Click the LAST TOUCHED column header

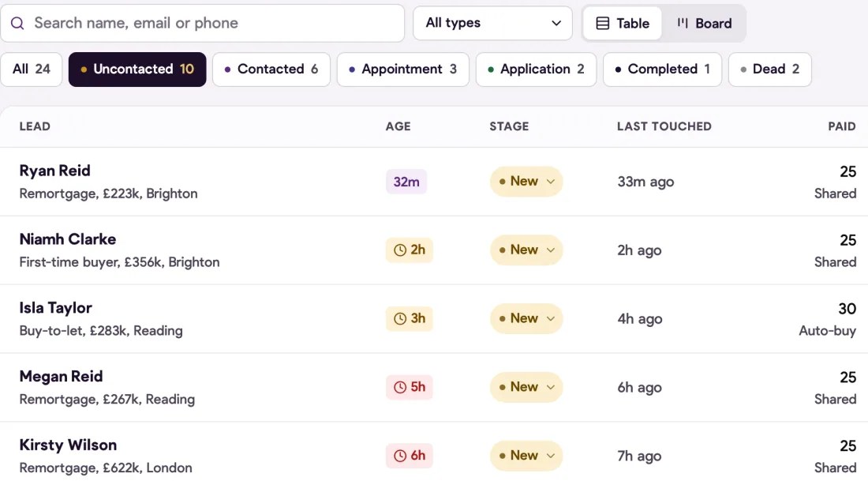[x=664, y=126]
